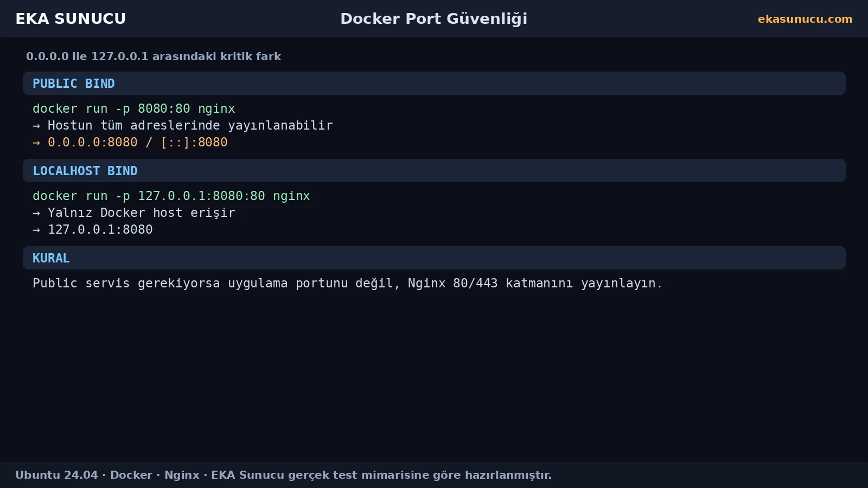Click the KURAL section header
Image resolution: width=868 pixels, height=488 pixels.
[x=434, y=258]
